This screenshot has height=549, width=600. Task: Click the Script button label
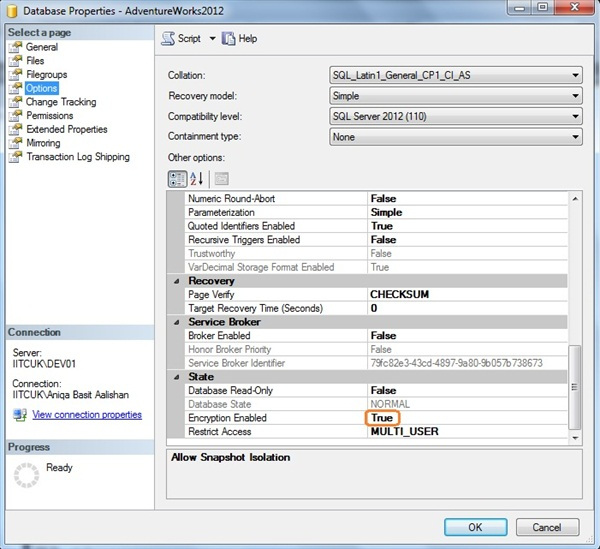click(189, 39)
